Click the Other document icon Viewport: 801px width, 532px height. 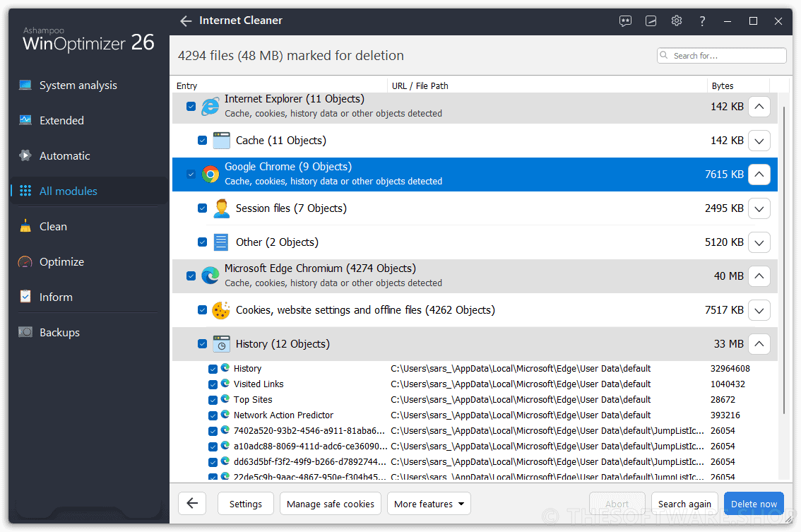220,242
